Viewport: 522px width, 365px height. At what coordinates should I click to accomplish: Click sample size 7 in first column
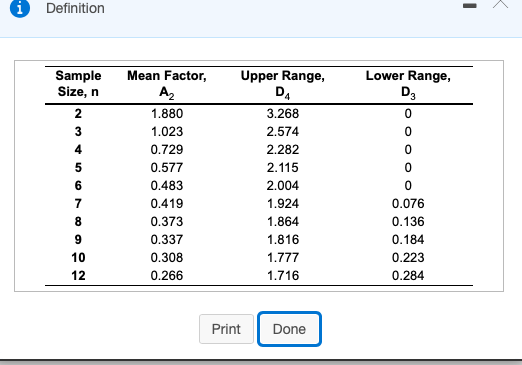[x=78, y=204]
